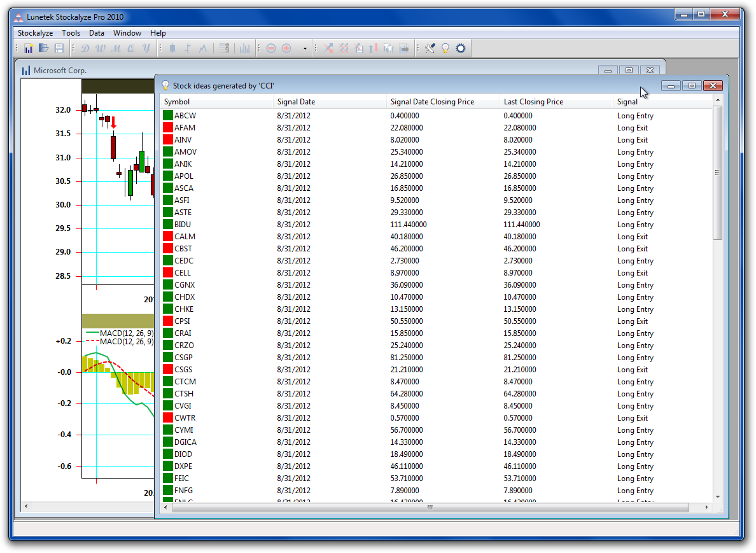Click the open folder toolbar icon

[44, 48]
